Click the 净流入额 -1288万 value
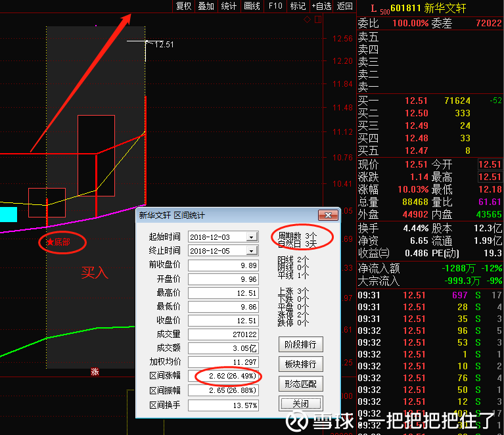Screen dimensions: 504x435 (458, 268)
